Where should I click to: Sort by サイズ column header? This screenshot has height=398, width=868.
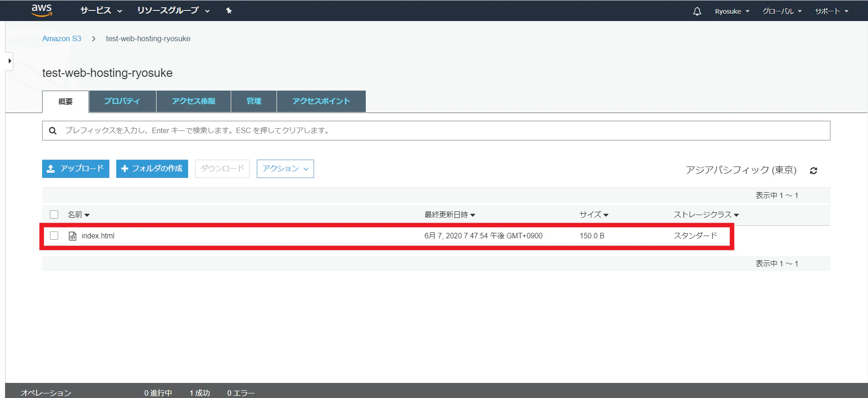[x=594, y=215]
